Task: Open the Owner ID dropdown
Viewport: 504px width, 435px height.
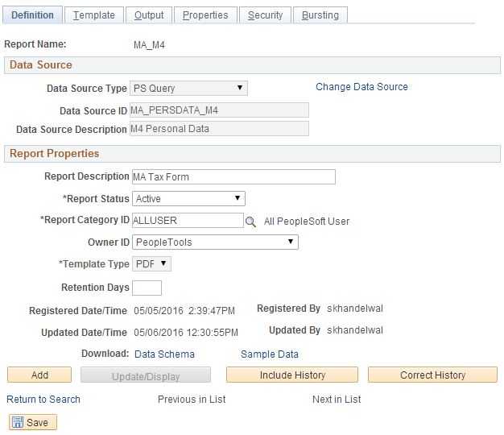Action: (x=215, y=242)
